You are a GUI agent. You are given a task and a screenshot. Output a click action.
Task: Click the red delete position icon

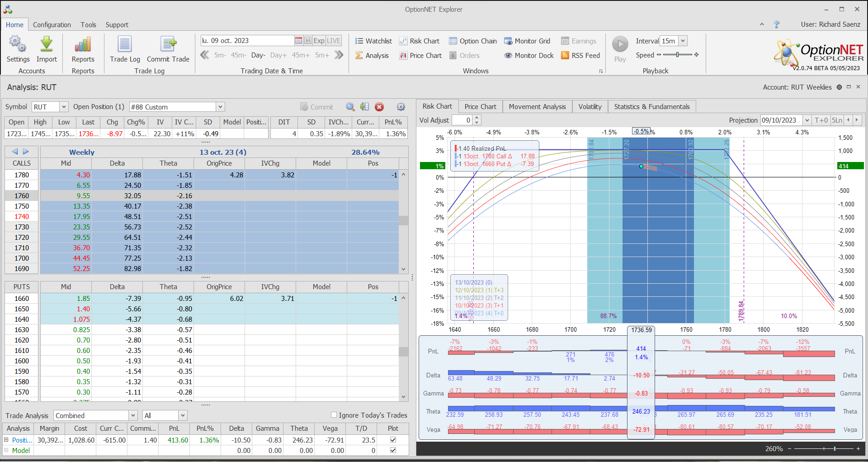pos(379,107)
